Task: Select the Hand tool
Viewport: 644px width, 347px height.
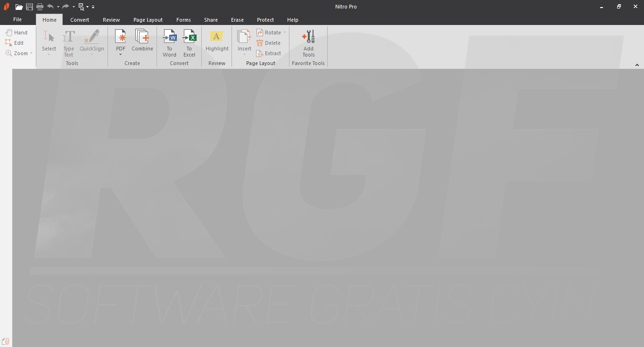Action: [17, 33]
